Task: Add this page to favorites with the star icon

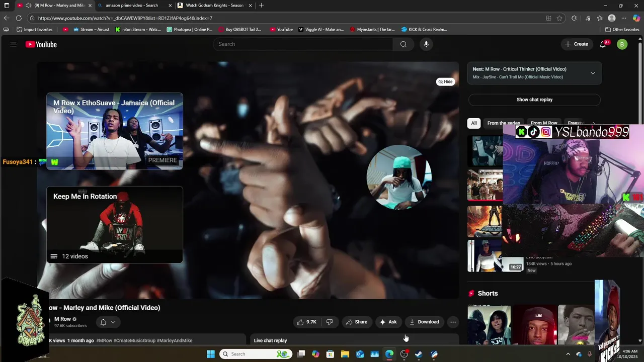Action: pyautogui.click(x=559, y=18)
